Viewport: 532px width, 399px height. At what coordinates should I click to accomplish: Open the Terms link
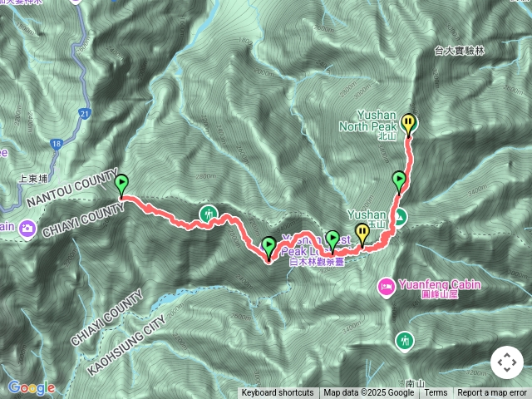pyautogui.click(x=436, y=393)
